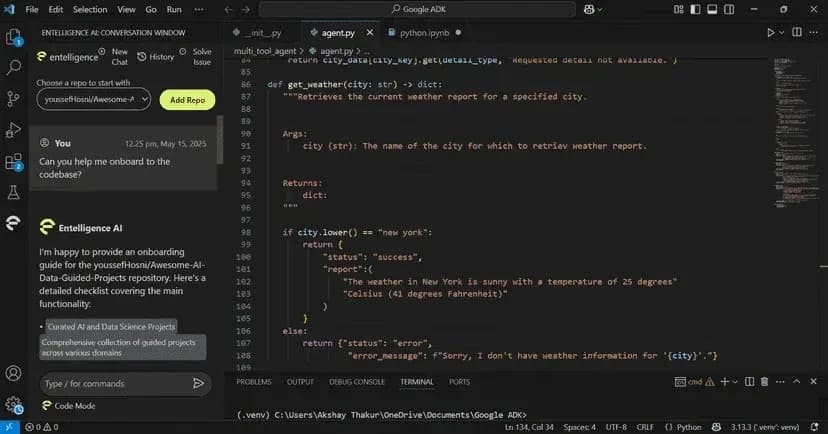Switch to the python.ipynb tab

point(424,33)
